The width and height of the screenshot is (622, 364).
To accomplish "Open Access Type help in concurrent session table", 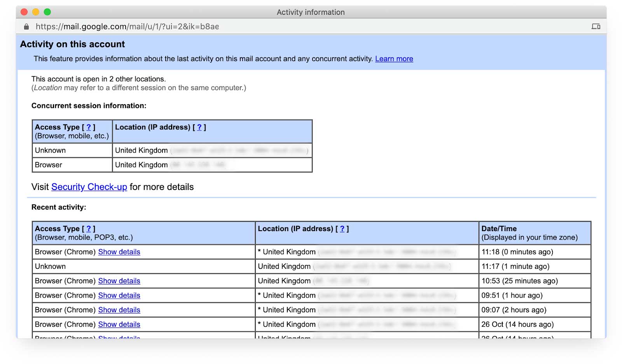I will pyautogui.click(x=89, y=127).
